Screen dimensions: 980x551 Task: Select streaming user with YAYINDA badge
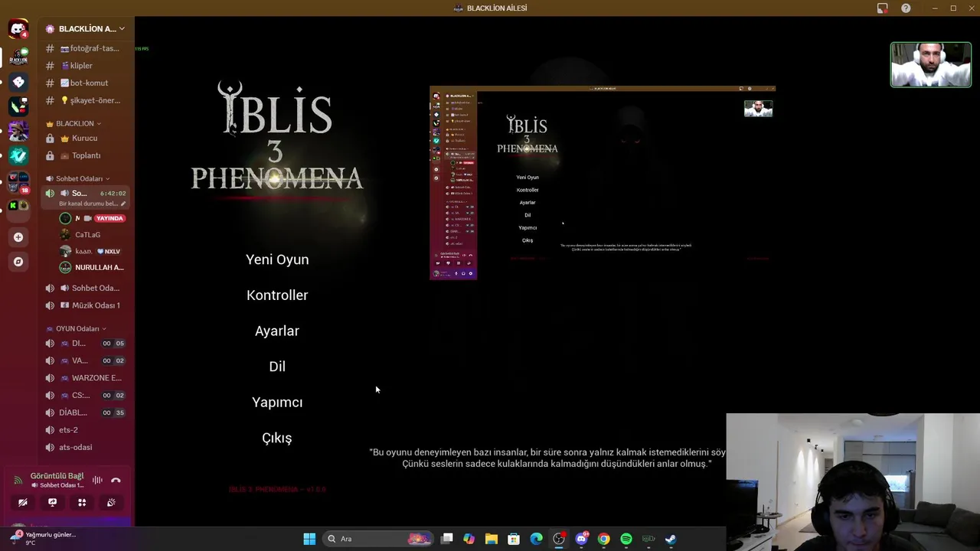tap(93, 218)
